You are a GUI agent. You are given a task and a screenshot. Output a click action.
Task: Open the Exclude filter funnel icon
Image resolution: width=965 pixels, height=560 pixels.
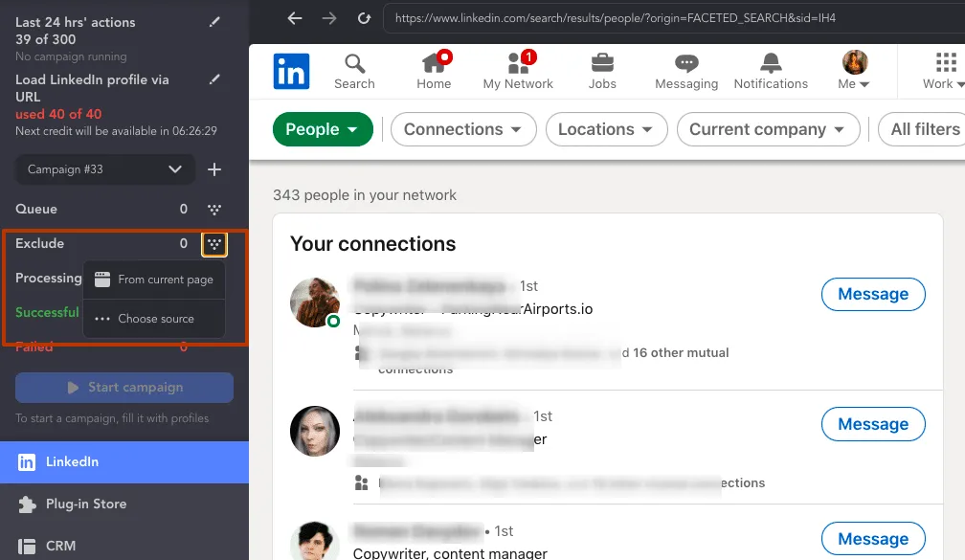point(214,244)
